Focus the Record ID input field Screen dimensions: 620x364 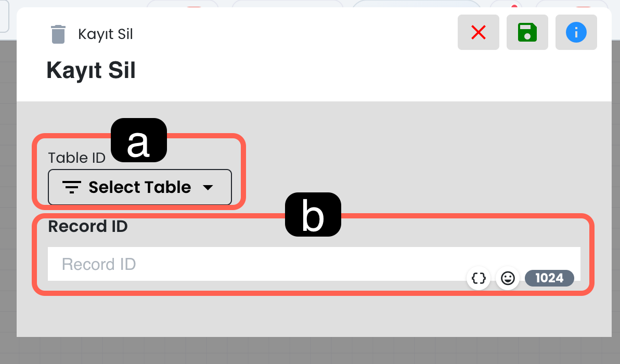(260, 264)
